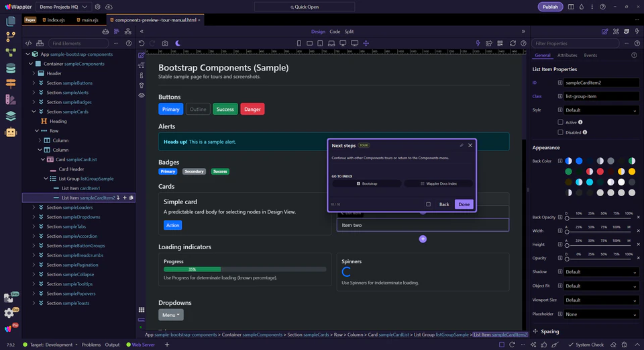Image resolution: width=644 pixels, height=350 pixels.
Task: Open the QR code preview icon
Action: tap(500, 43)
